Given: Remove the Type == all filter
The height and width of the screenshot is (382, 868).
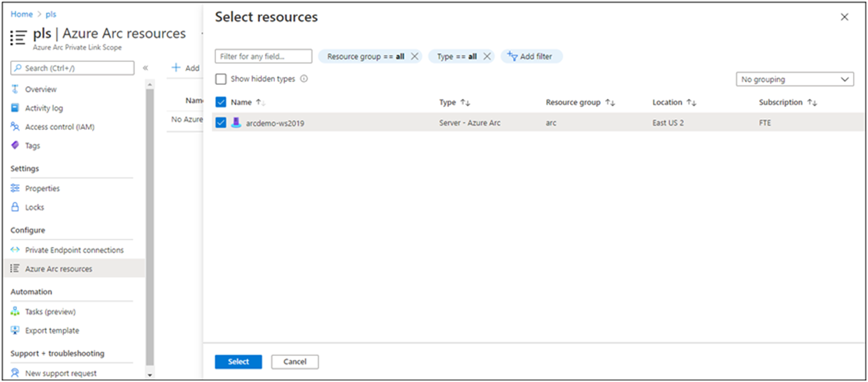Looking at the screenshot, I should click(x=487, y=56).
